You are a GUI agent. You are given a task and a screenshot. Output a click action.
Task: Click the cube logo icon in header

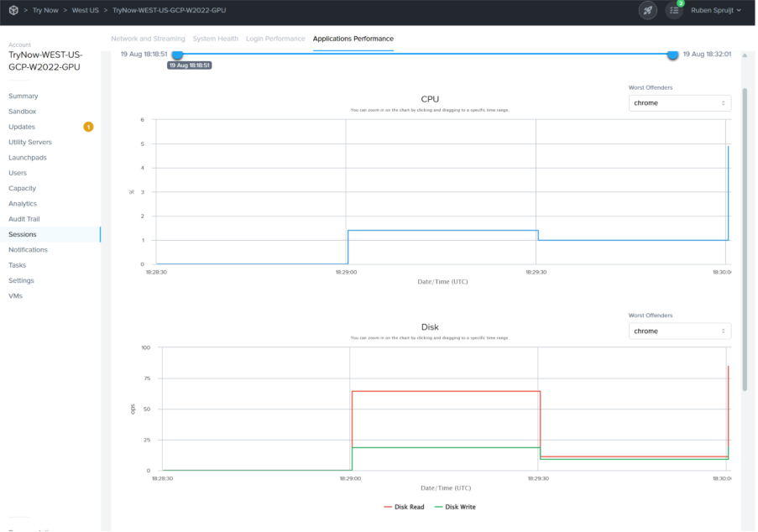[x=13, y=10]
